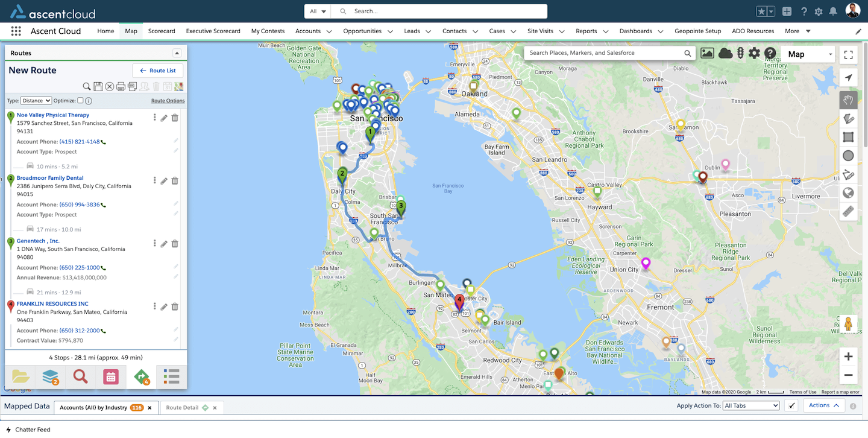Select the rectangle drawing tool
Image resolution: width=868 pixels, height=438 pixels.
[x=848, y=137]
